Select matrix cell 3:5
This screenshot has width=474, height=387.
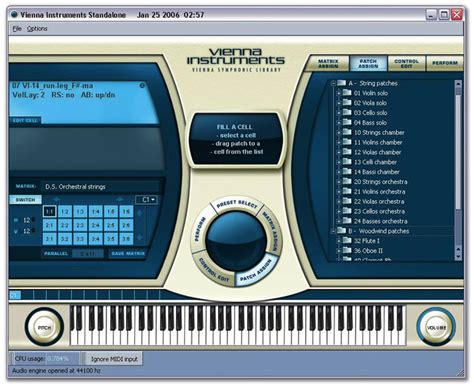click(x=111, y=239)
